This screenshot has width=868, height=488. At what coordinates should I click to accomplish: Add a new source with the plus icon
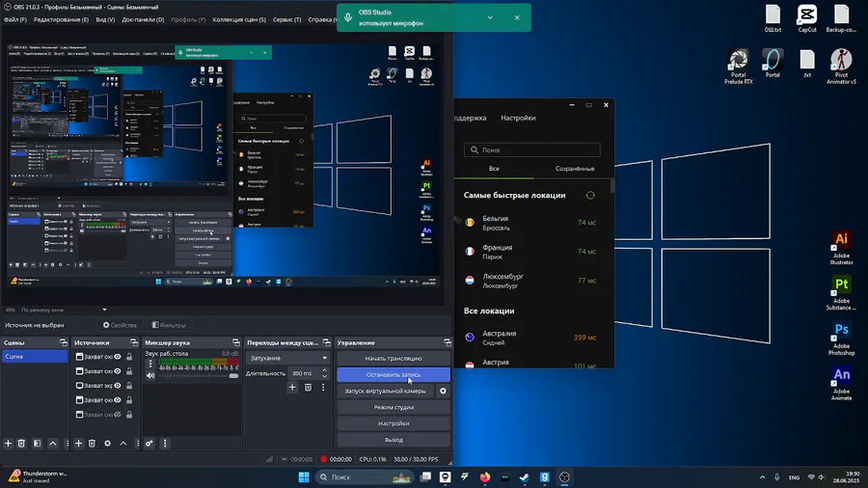click(79, 444)
